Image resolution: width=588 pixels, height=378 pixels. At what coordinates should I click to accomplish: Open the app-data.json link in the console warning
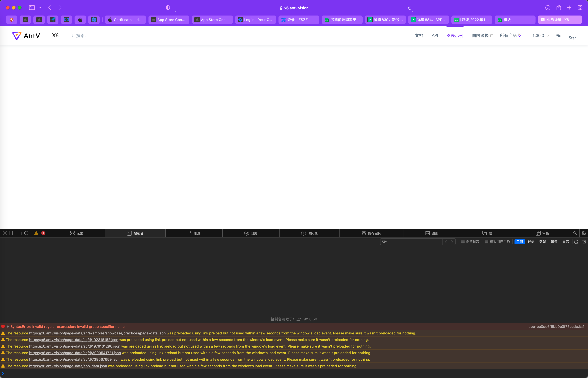68,366
